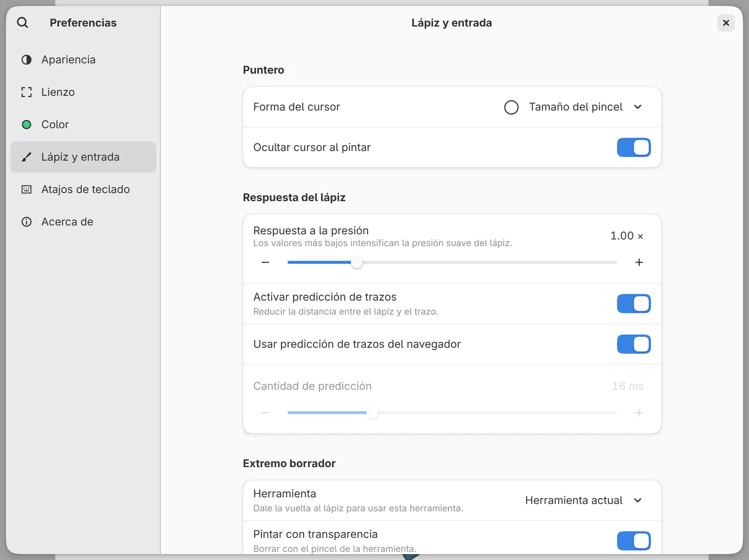This screenshot has width=749, height=560.
Task: Click the Puntero section heading
Action: [x=264, y=70]
